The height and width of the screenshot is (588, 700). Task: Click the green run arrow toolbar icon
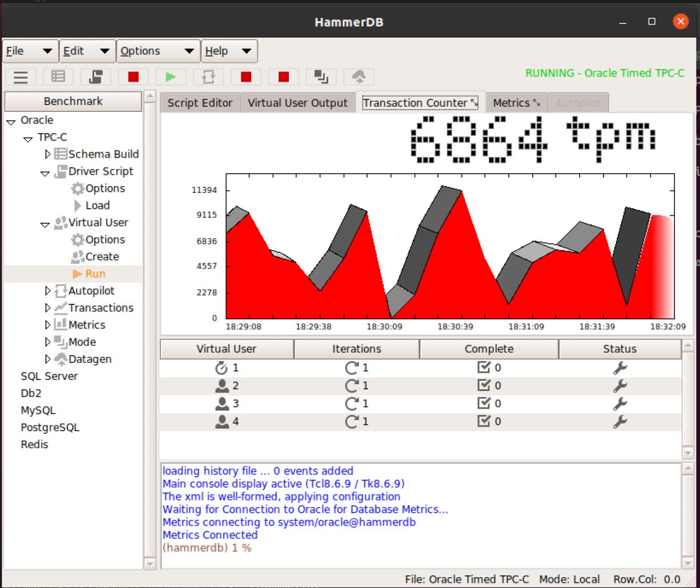(x=170, y=77)
